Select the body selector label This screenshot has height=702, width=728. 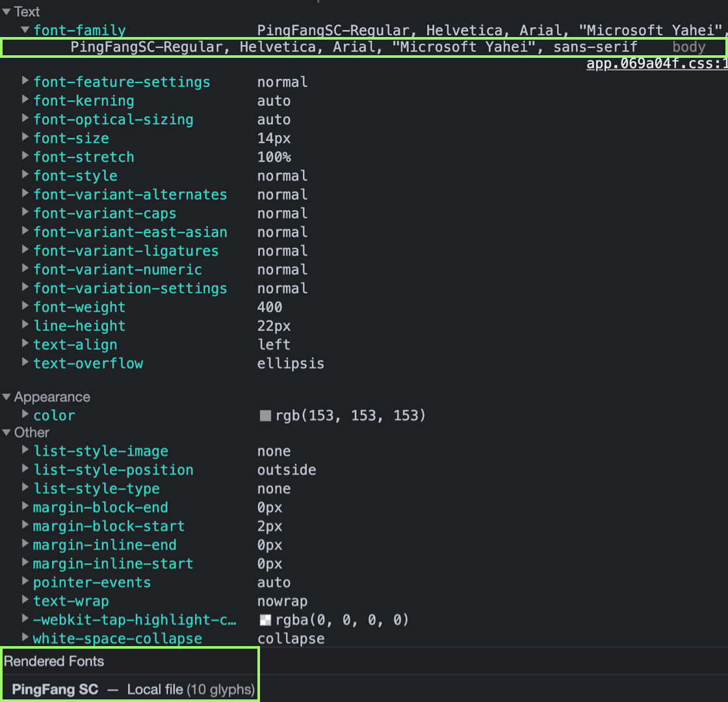pyautogui.click(x=689, y=47)
